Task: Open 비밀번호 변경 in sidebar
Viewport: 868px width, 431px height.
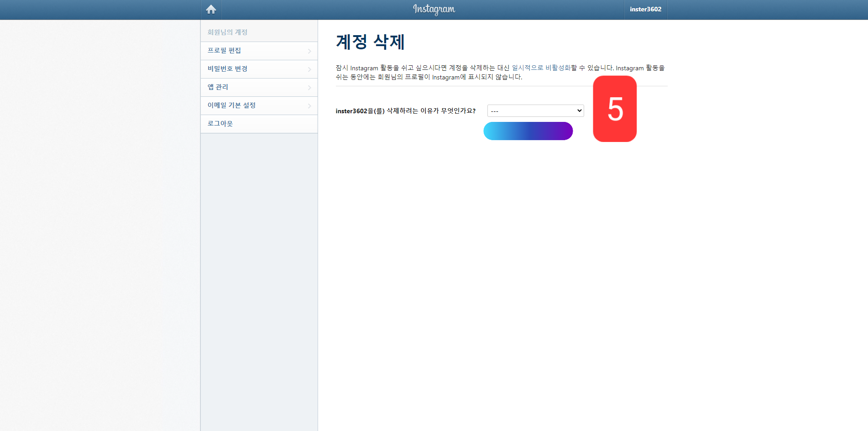Action: pos(259,69)
